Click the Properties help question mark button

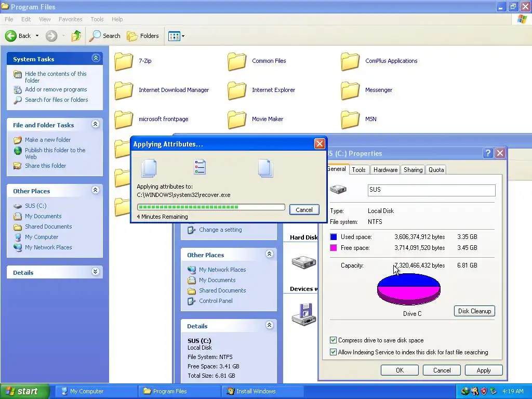487,153
